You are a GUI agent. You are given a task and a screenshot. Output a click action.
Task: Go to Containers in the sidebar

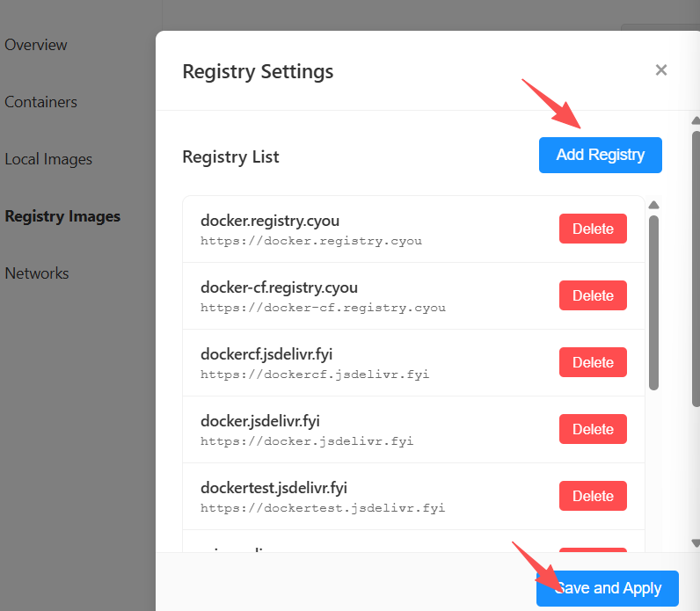tap(40, 102)
